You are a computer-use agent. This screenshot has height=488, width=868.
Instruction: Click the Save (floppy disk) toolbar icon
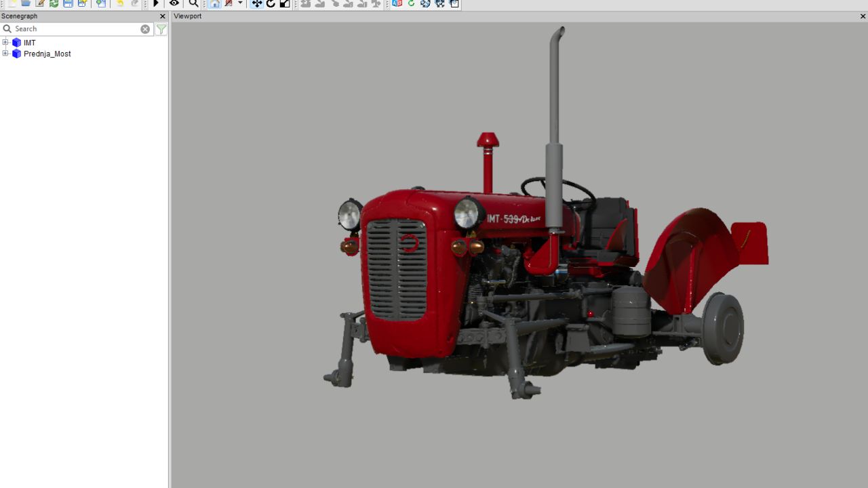click(68, 3)
